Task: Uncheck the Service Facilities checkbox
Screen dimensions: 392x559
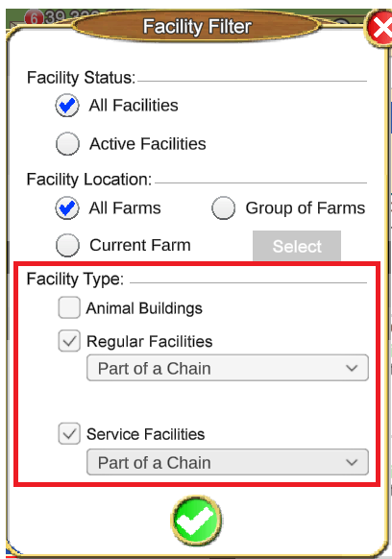Action: [x=69, y=433]
